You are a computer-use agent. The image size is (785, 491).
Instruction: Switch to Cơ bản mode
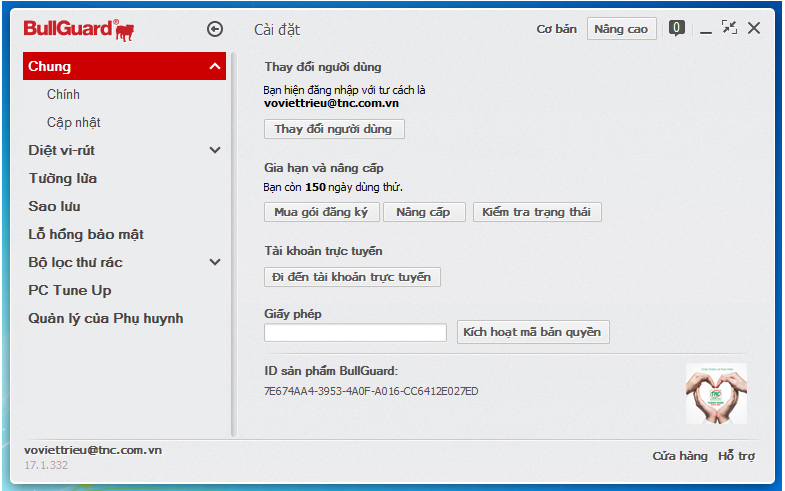(x=556, y=29)
